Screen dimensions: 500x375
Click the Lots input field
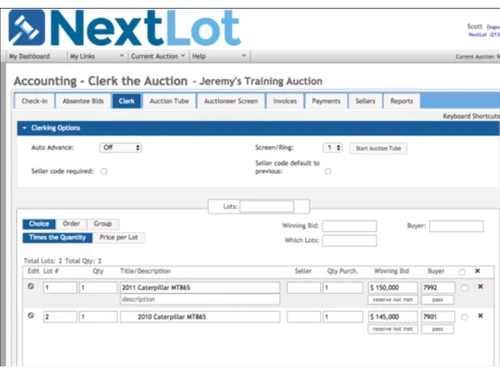pyautogui.click(x=267, y=206)
